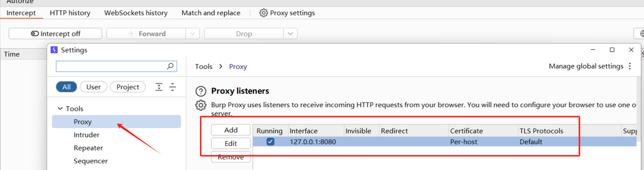Open Proxy listeners help question icon

point(201,91)
